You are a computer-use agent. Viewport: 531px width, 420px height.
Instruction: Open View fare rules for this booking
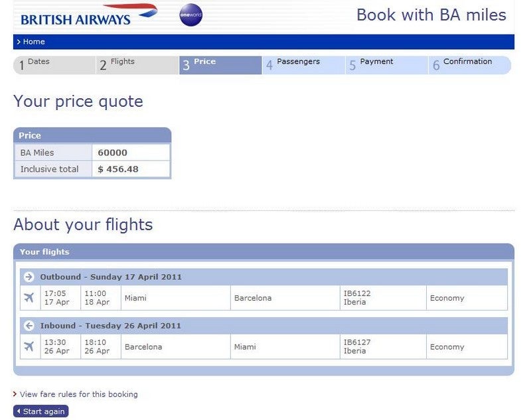(x=78, y=394)
